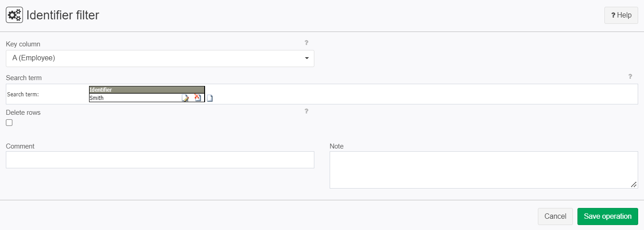Open the question mark help for Search term
Image resolution: width=644 pixels, height=230 pixels.
[x=630, y=77]
